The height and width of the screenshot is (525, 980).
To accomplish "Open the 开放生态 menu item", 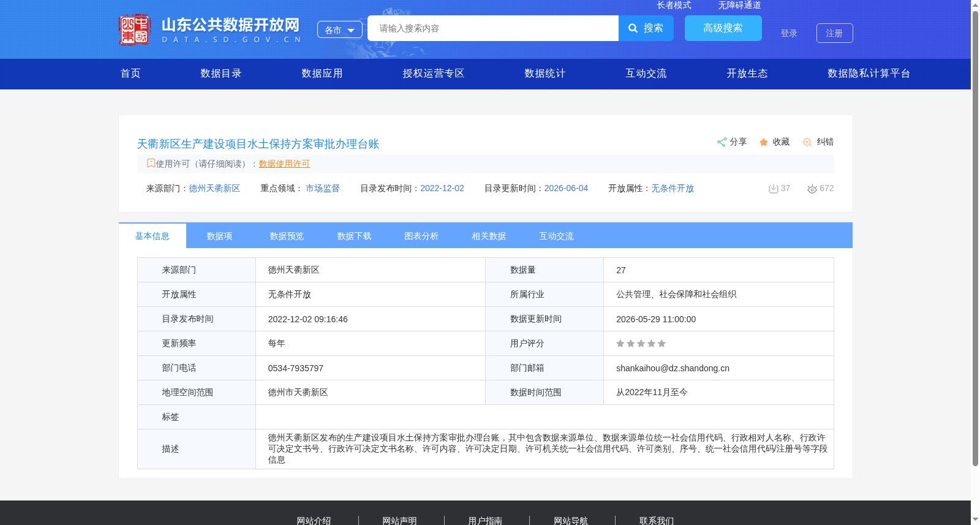I will pos(747,74).
